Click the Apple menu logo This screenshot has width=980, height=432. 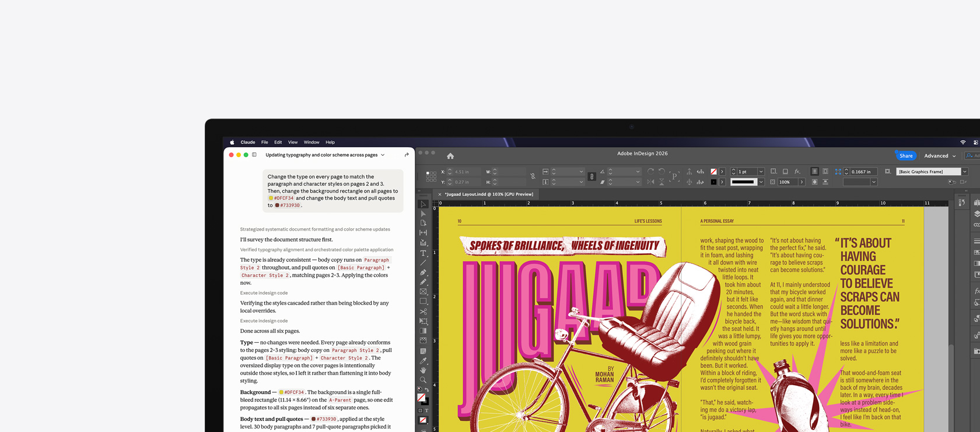(232, 142)
